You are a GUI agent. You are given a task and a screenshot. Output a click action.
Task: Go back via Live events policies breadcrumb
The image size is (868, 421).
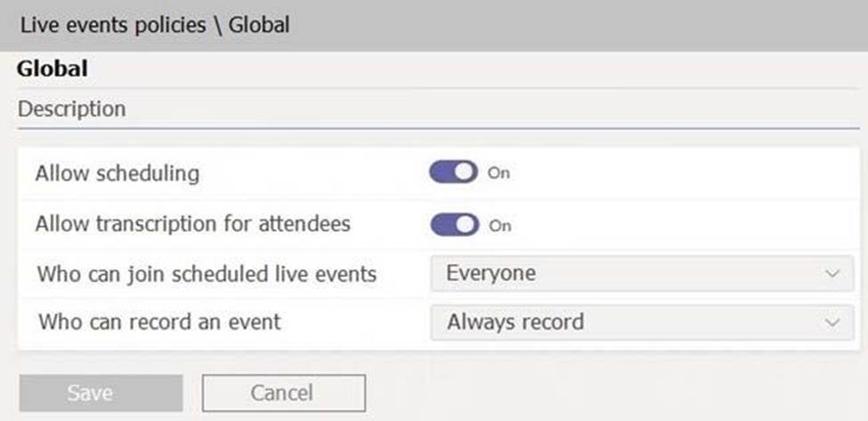pyautogui.click(x=112, y=25)
